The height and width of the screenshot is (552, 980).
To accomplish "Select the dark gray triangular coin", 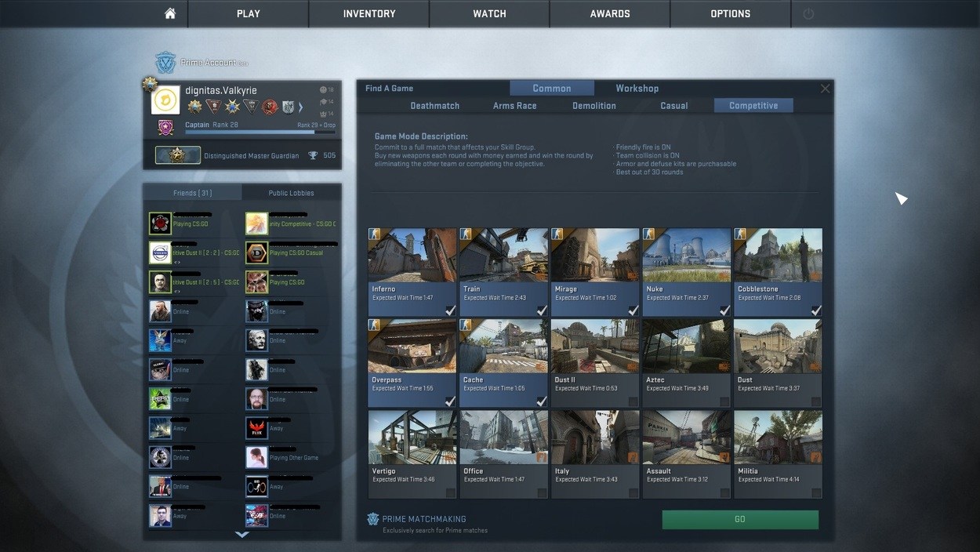I will [250, 107].
